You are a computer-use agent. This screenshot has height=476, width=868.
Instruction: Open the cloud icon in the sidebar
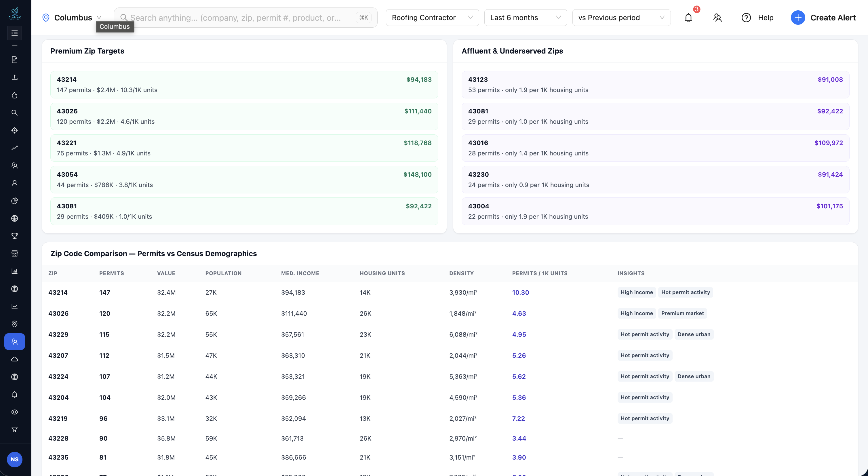(x=14, y=359)
